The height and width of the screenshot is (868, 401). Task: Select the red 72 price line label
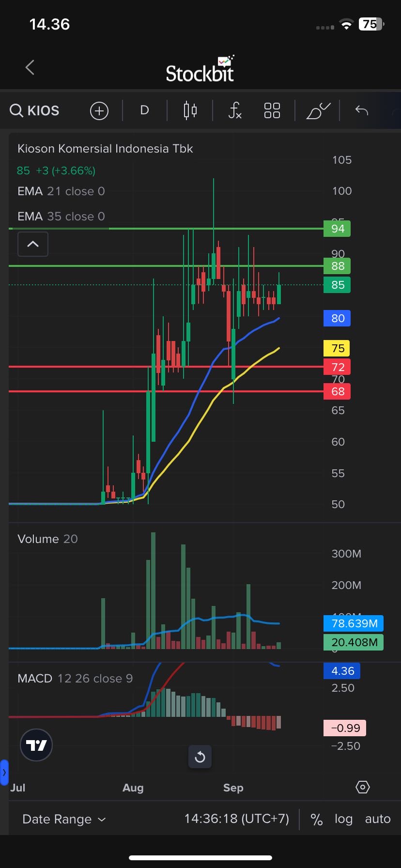337,367
